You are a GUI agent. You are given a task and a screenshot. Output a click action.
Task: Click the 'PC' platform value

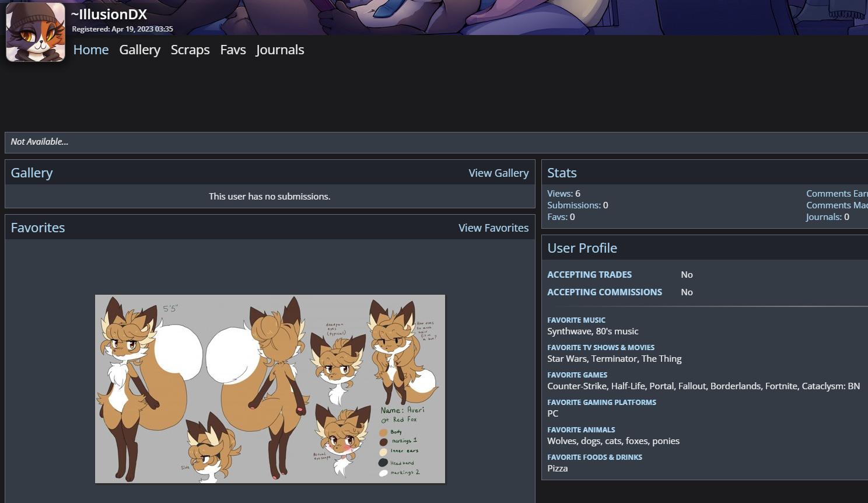[x=553, y=414]
